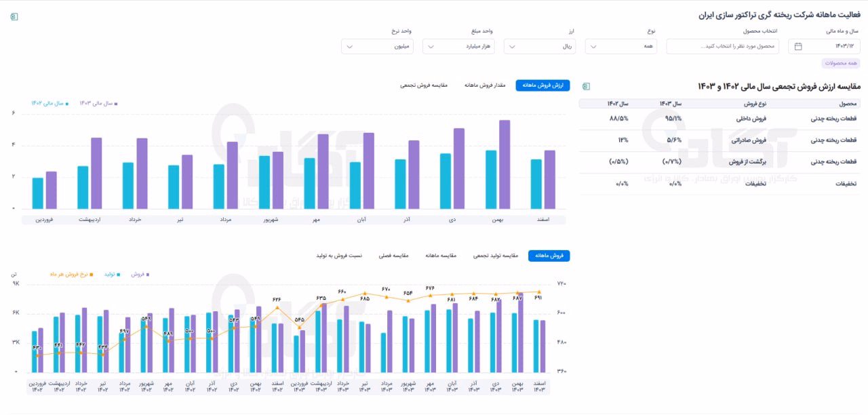Click the 'سال ۱۴۰۳' table column header
Viewport: 868px width, 415px height.
point(671,103)
